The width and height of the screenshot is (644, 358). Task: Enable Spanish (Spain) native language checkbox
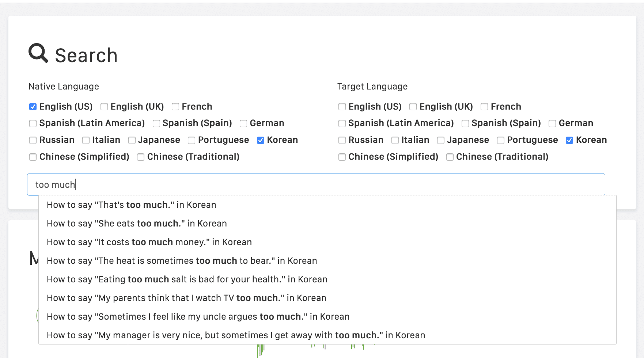click(x=156, y=123)
